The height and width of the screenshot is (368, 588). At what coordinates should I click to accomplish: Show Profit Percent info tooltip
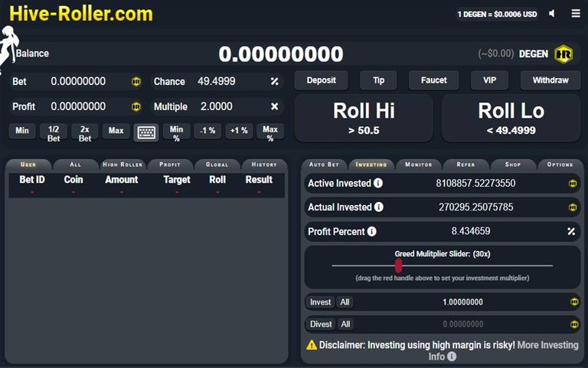tap(371, 231)
